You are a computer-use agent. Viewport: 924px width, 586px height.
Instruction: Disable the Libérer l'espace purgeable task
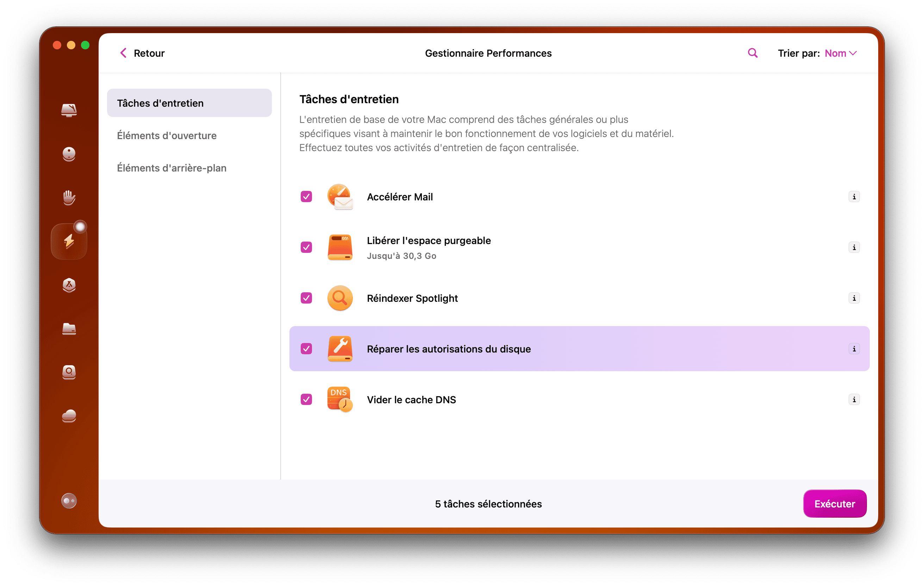pos(306,248)
